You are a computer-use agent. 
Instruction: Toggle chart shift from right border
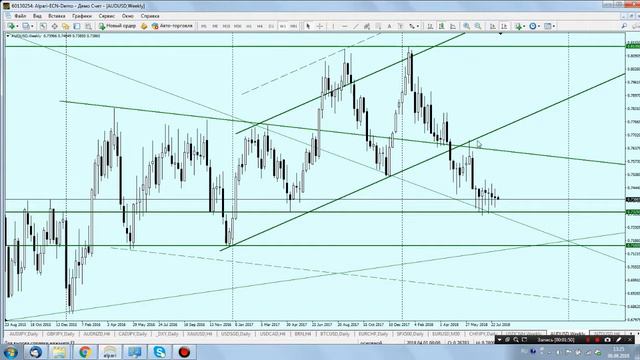pos(504,26)
